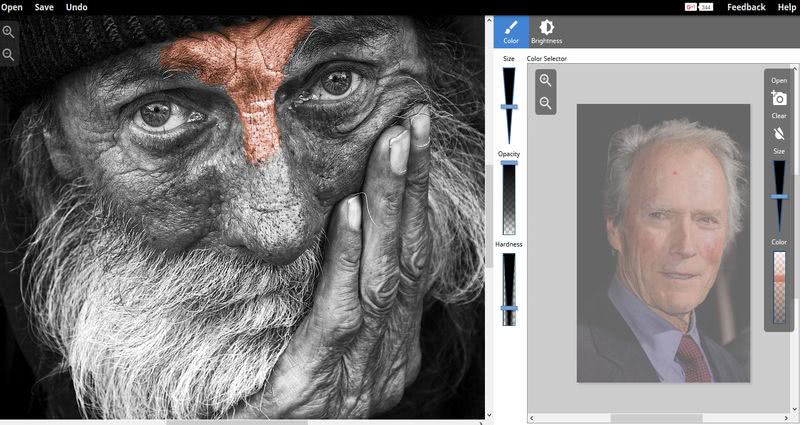Image resolution: width=800 pixels, height=425 pixels.
Task: Zoom out on the main canvas
Action: pyautogui.click(x=8, y=54)
